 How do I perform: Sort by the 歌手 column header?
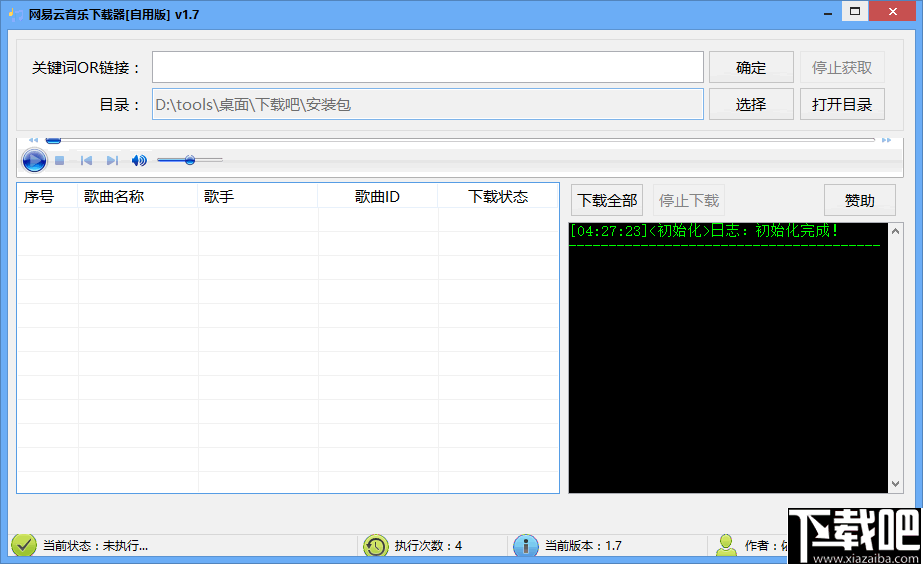[x=258, y=196]
